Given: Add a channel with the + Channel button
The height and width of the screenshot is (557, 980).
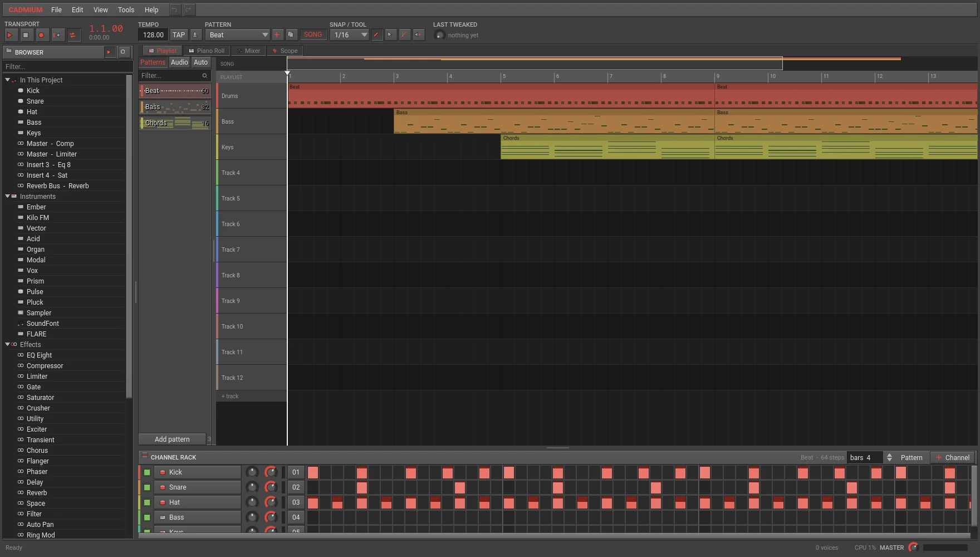Looking at the screenshot, I should click(953, 458).
